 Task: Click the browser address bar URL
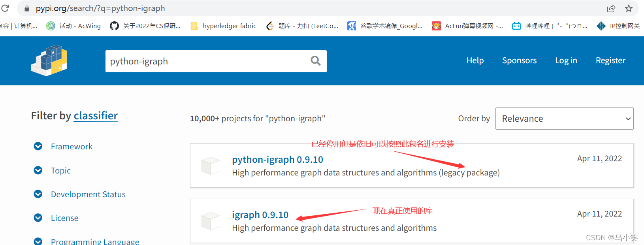tap(100, 8)
